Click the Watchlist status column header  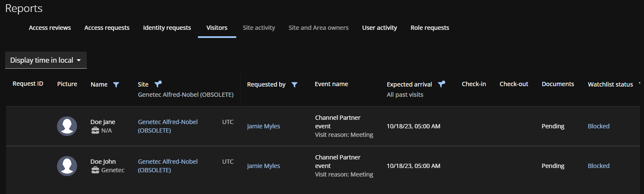point(610,84)
